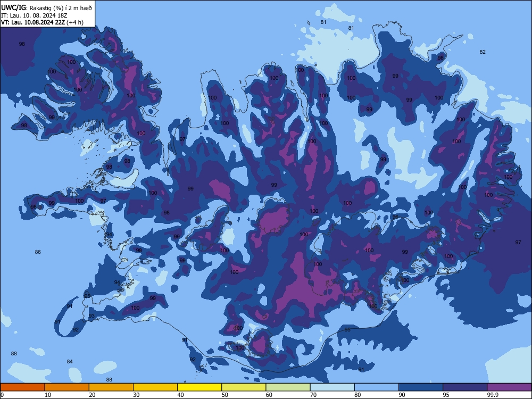The width and height of the screenshot is (532, 399).
Task: Pick the light green 60–70 legend swatch
Action: pyautogui.click(x=288, y=387)
